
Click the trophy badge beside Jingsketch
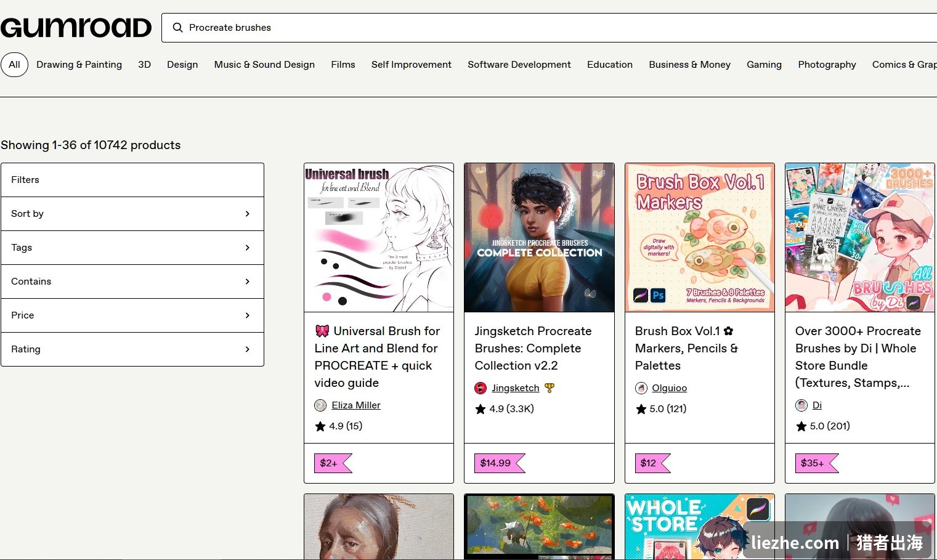tap(550, 388)
